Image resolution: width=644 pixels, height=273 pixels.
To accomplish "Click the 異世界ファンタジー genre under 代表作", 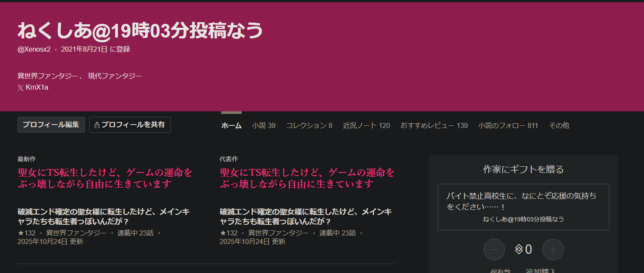I will click(278, 233).
